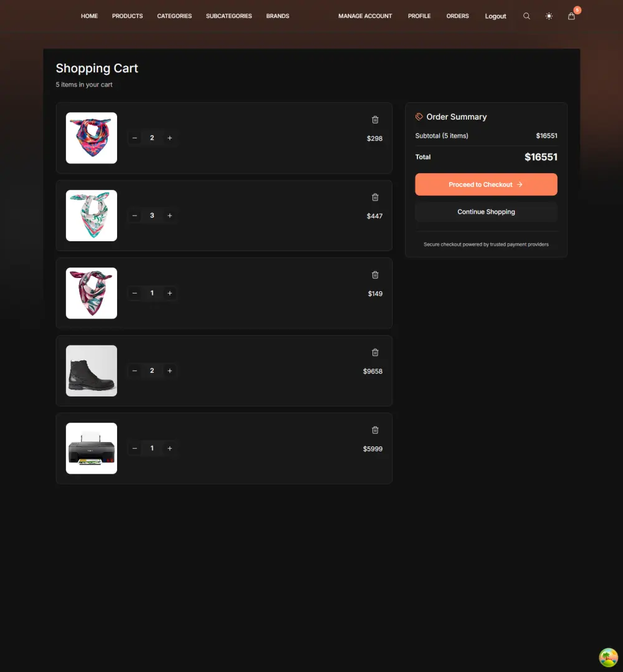Open the PRODUCTS nav item

point(128,16)
